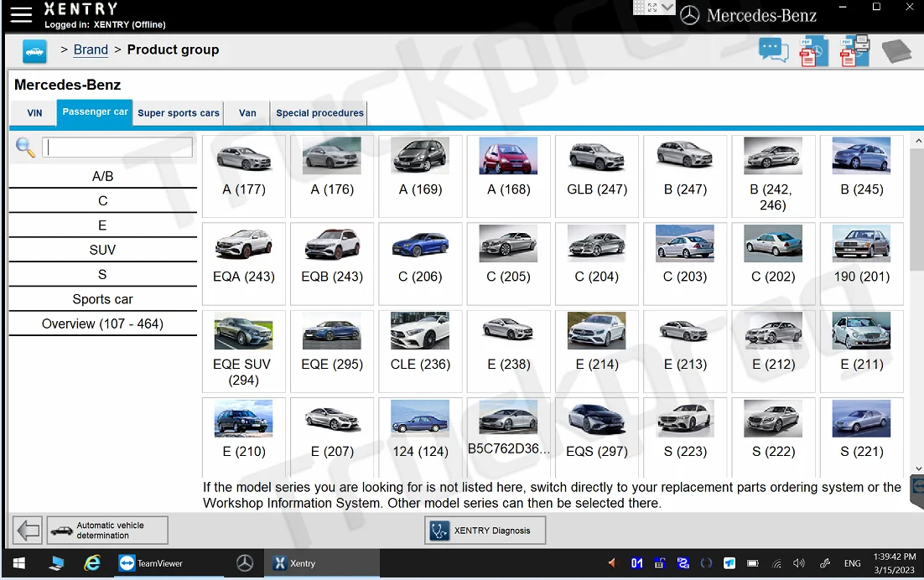Viewport: 924px width, 580px height.
Task: Select model series C (203)
Action: (685, 263)
